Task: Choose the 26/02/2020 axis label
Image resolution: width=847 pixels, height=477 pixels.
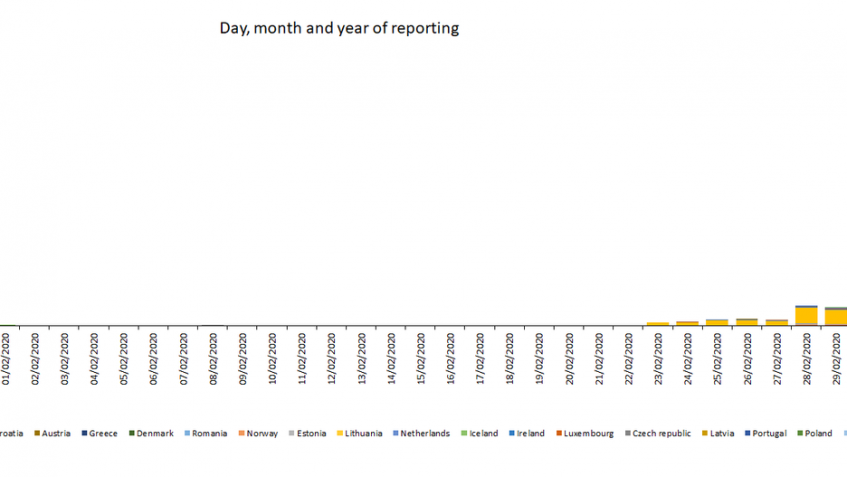Action: 748,359
